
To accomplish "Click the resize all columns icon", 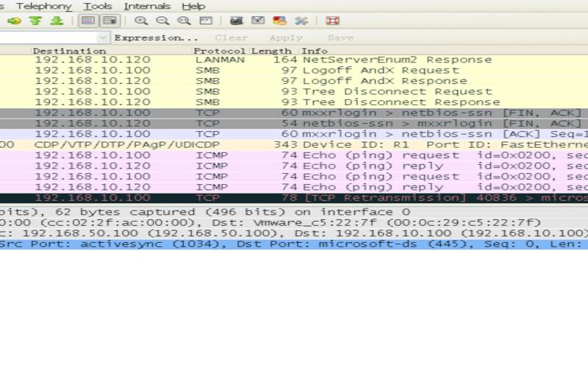I will tap(206, 21).
